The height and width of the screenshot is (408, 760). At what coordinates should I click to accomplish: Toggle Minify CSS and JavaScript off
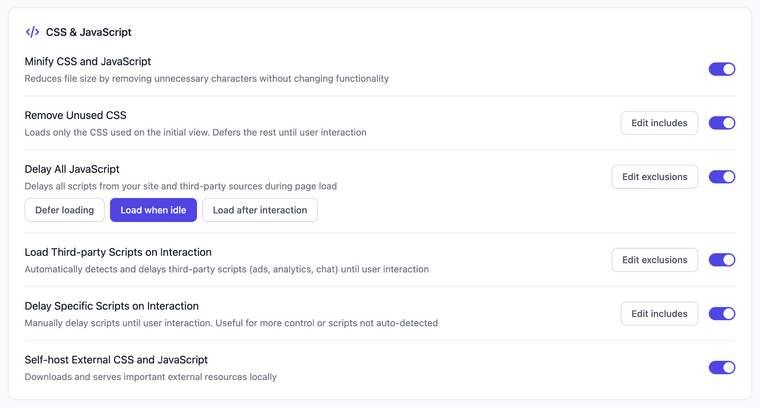point(722,69)
